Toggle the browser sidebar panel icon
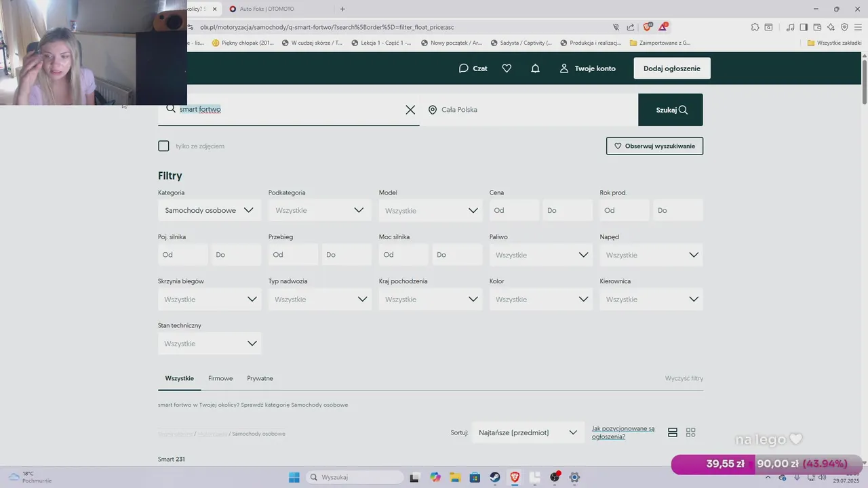 pyautogui.click(x=804, y=27)
